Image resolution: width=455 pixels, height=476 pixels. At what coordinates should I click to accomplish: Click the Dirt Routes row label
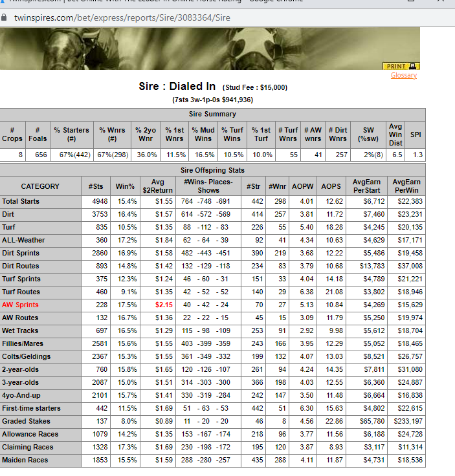click(21, 266)
